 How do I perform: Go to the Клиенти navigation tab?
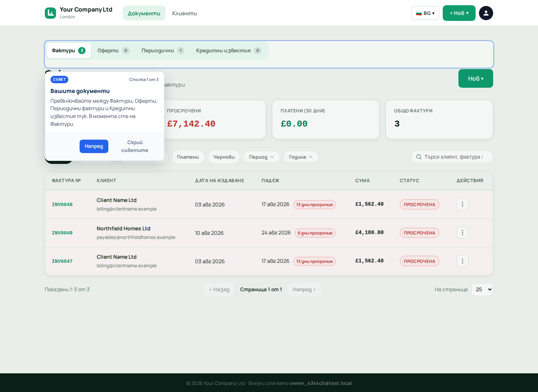click(x=185, y=13)
